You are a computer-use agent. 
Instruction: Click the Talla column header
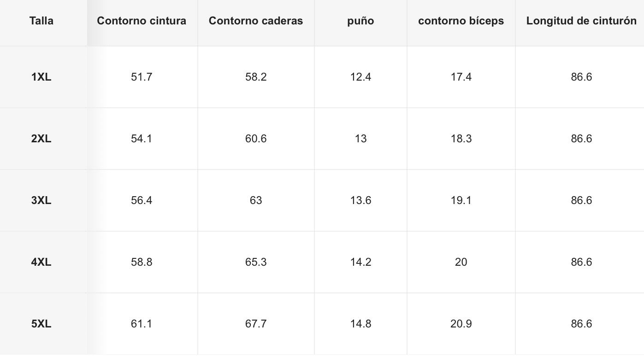tap(41, 21)
